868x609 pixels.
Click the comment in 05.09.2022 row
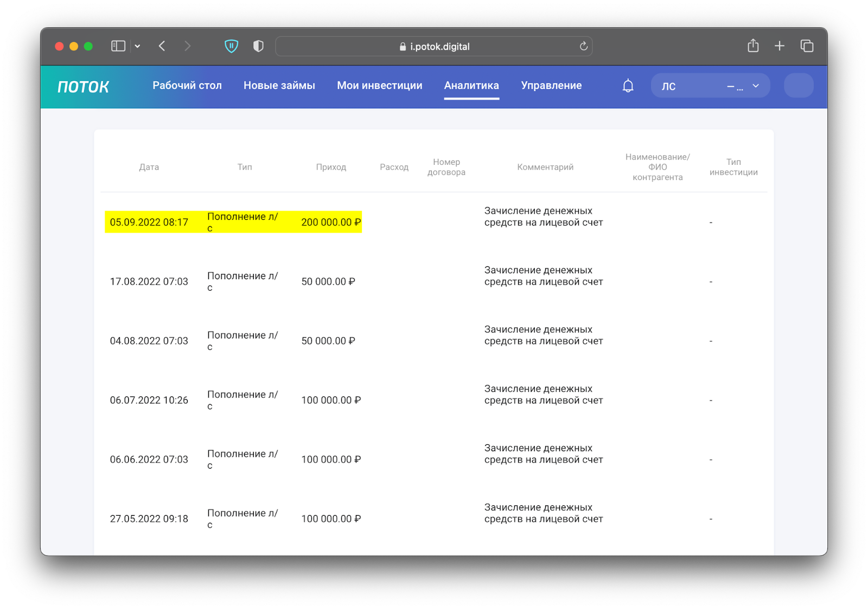click(544, 216)
